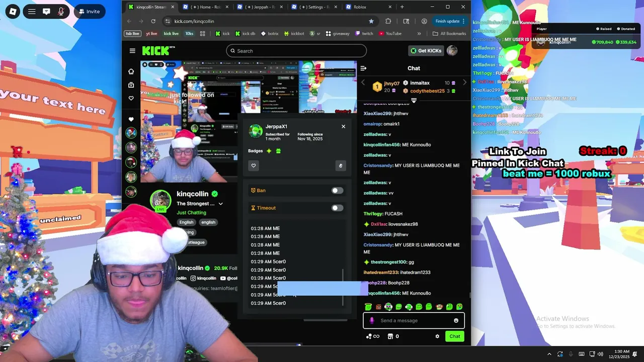Viewport: 644px width, 362px height.
Task: Send message with Chat button
Action: pyautogui.click(x=455, y=336)
